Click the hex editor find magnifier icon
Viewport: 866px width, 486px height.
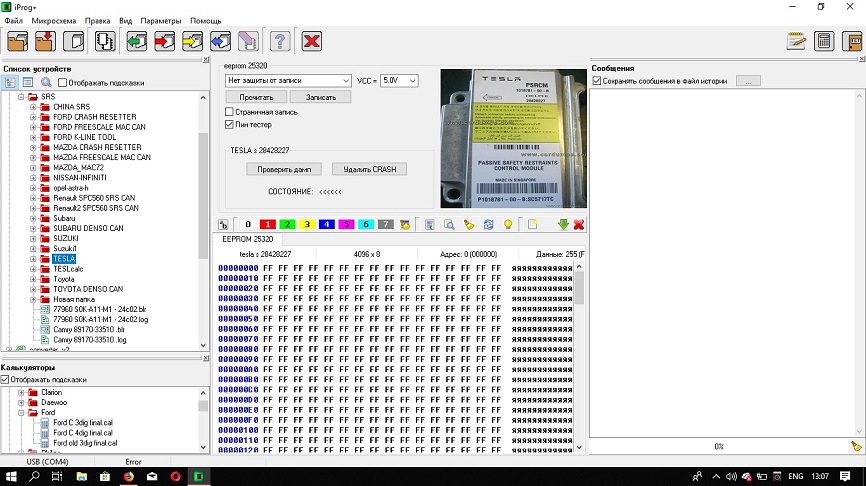[449, 224]
